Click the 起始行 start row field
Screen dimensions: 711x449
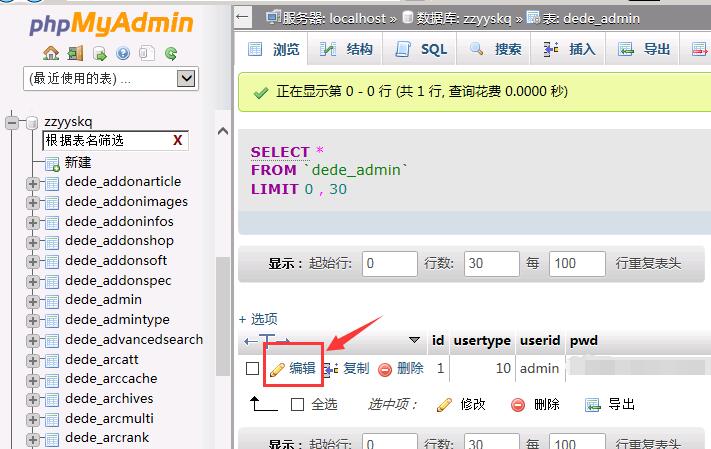(x=390, y=264)
